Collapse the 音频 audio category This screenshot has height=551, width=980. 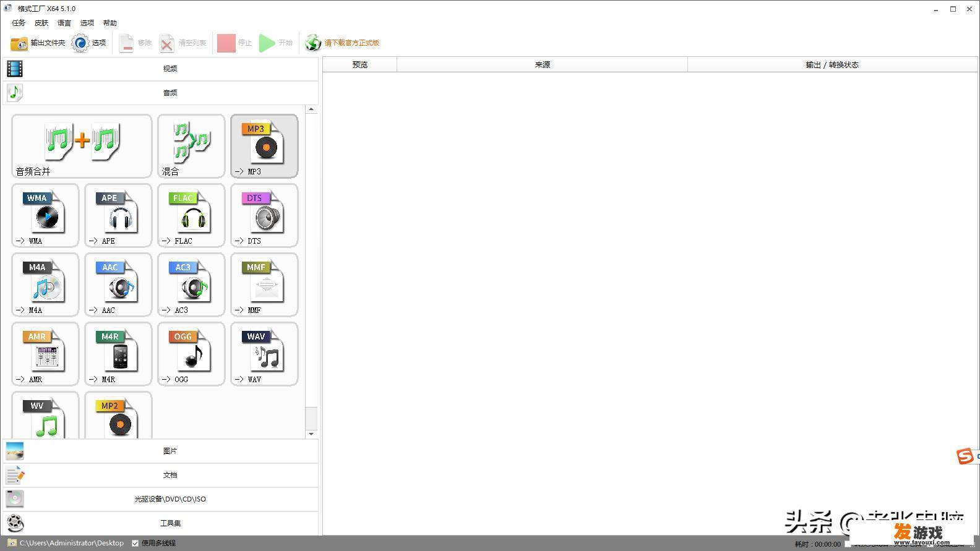[x=161, y=93]
